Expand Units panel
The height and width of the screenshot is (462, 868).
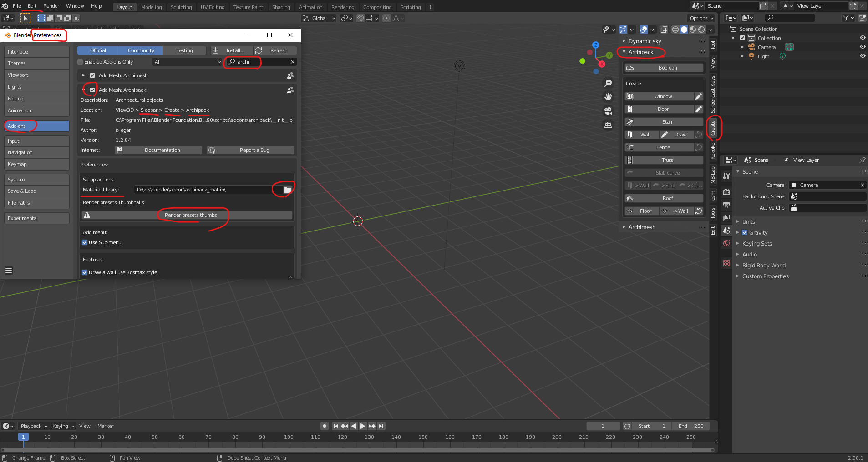click(x=738, y=221)
